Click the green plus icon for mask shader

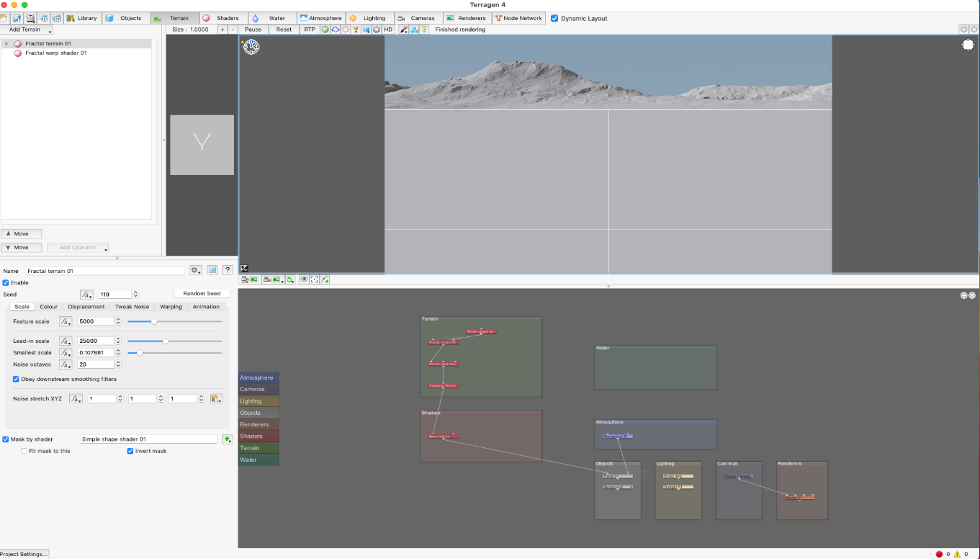click(x=228, y=439)
